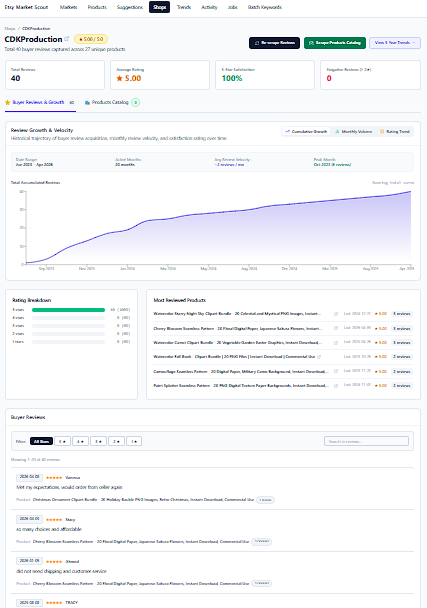Viewport: 427px width, 608px height.
Task: Select the Monthly Volume chart view
Action: (353, 131)
